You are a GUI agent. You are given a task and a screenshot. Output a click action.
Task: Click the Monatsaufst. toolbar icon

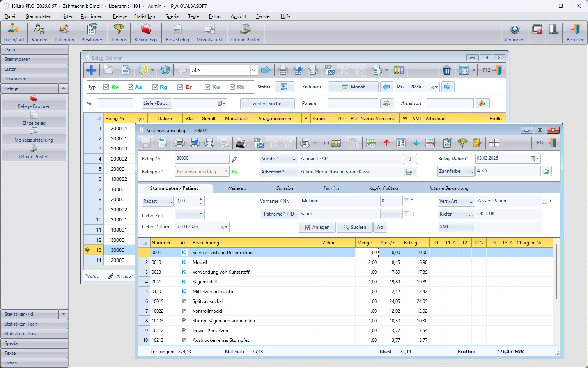[210, 32]
